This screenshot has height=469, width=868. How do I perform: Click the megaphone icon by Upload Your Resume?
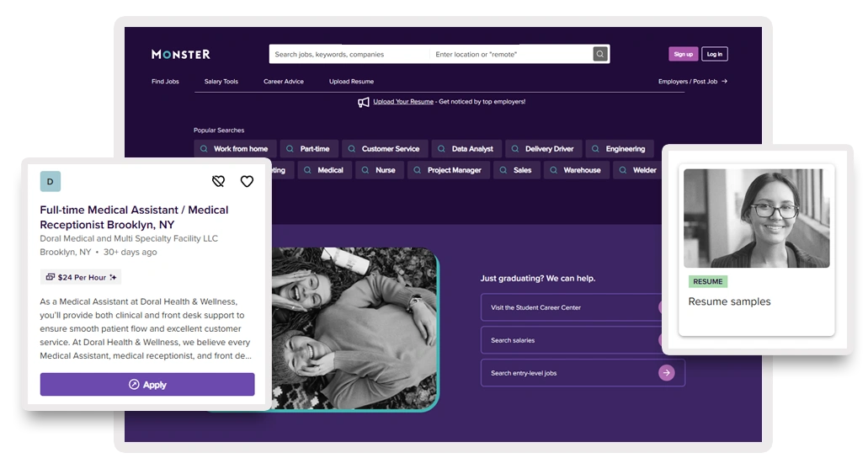click(364, 102)
